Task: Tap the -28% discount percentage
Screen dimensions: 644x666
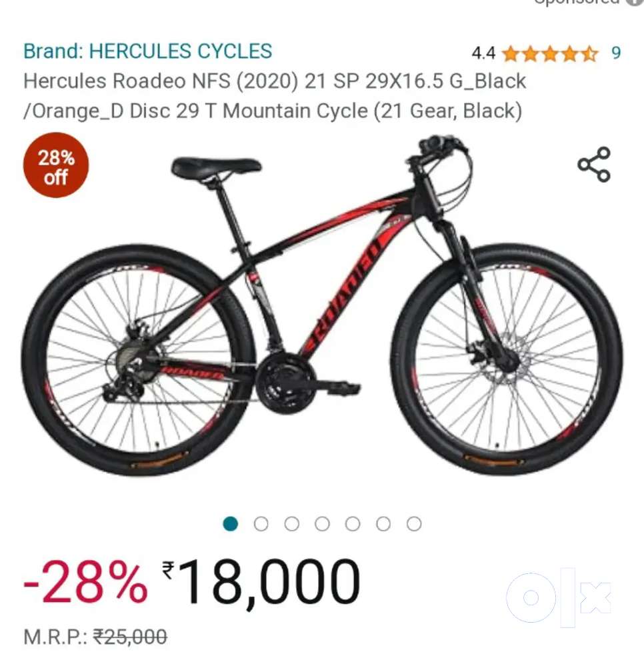Action: point(85,582)
